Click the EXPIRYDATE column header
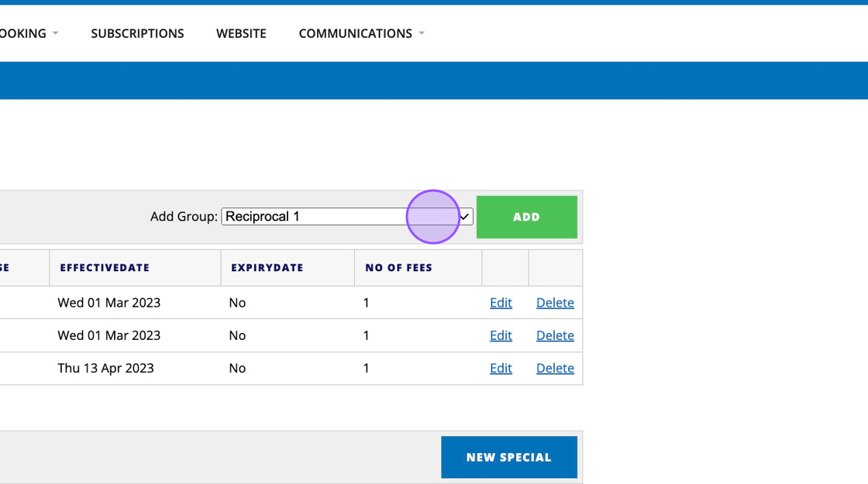Screen dimensions: 868x484 click(x=267, y=268)
